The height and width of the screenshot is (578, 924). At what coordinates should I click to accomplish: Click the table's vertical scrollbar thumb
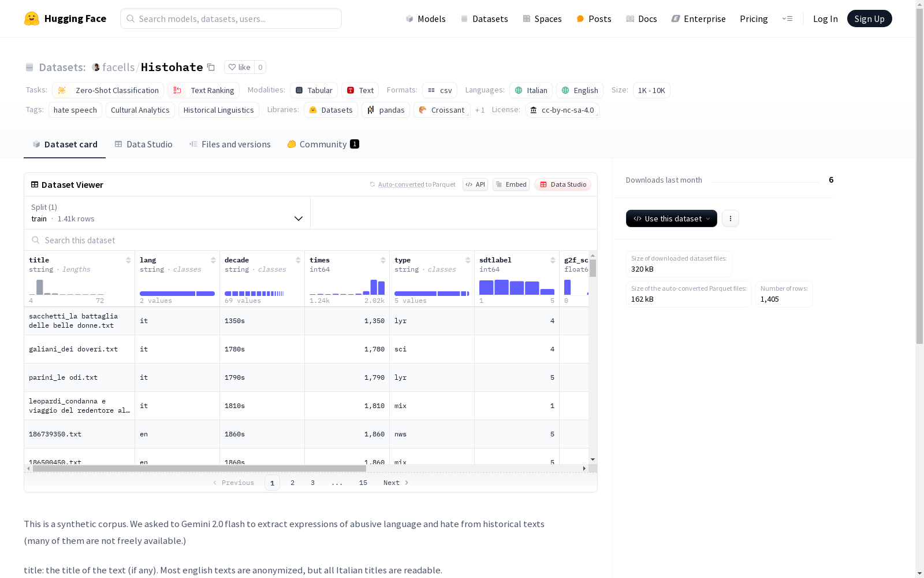593,268
